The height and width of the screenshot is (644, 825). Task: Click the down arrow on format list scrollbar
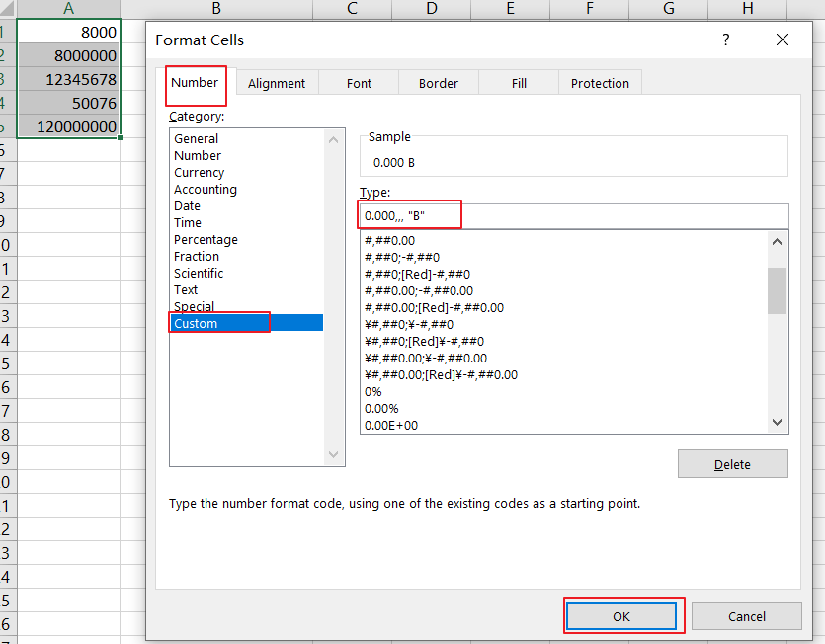point(777,420)
